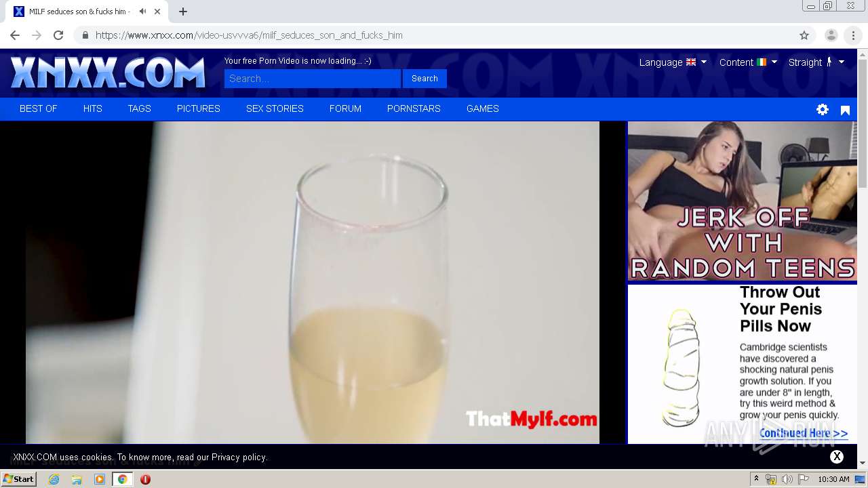The image size is (868, 488).
Task: View site security info via lock icon
Action: point(85,35)
